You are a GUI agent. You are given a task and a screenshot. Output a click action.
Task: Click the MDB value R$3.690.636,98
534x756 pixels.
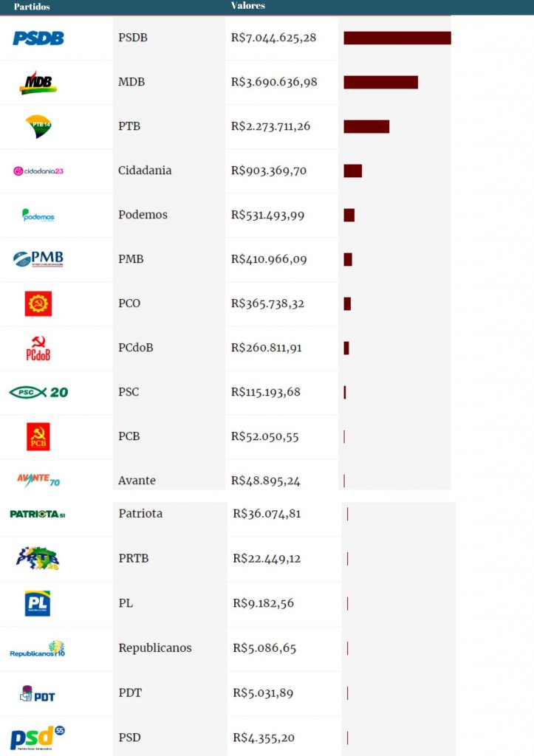[x=274, y=82]
